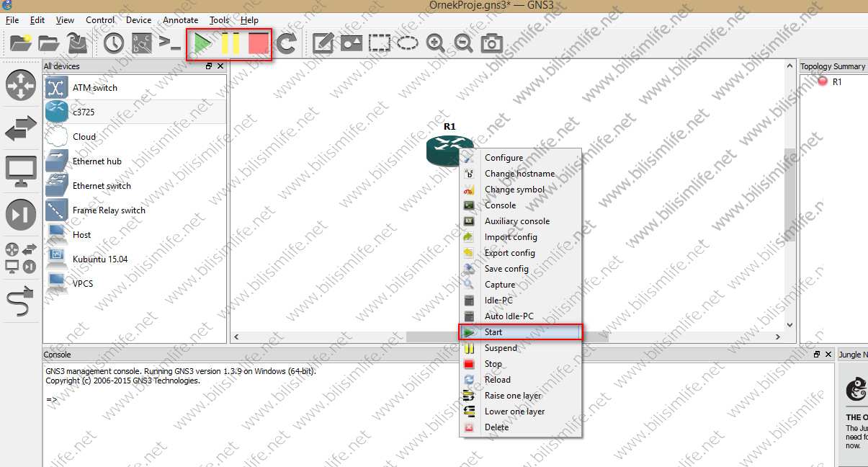Click the canvas horizontal scrollbar right arrow

(777, 337)
